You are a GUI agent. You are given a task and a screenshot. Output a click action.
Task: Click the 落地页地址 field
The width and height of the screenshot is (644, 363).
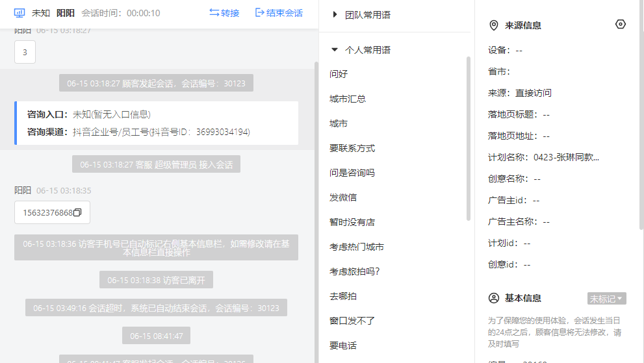click(x=519, y=136)
